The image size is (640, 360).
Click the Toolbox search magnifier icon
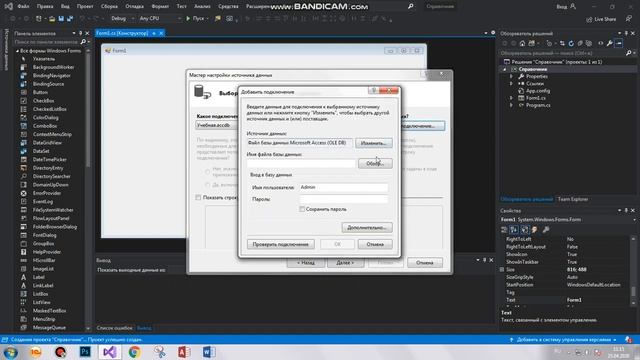tap(83, 42)
